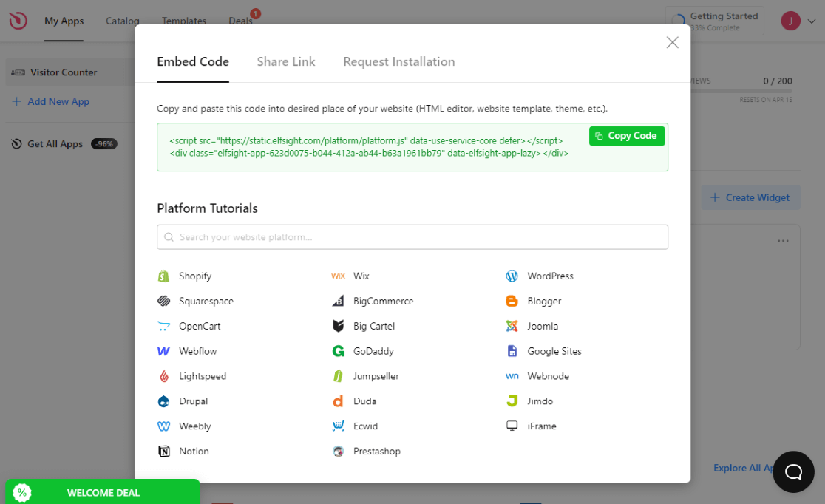Screen dimensions: 825x504
Task: Switch to the Share Link tab
Action: [x=286, y=62]
